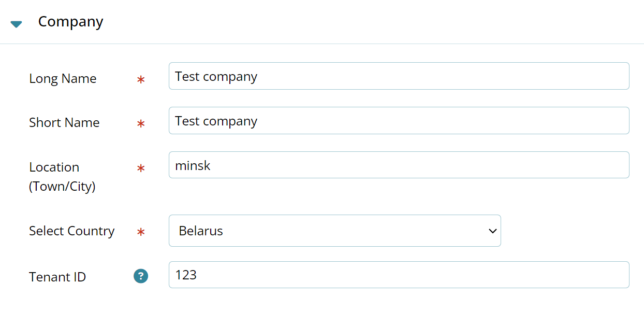Click the 'Belarus' selected country value
This screenshot has width=644, height=311.
pos(201,231)
